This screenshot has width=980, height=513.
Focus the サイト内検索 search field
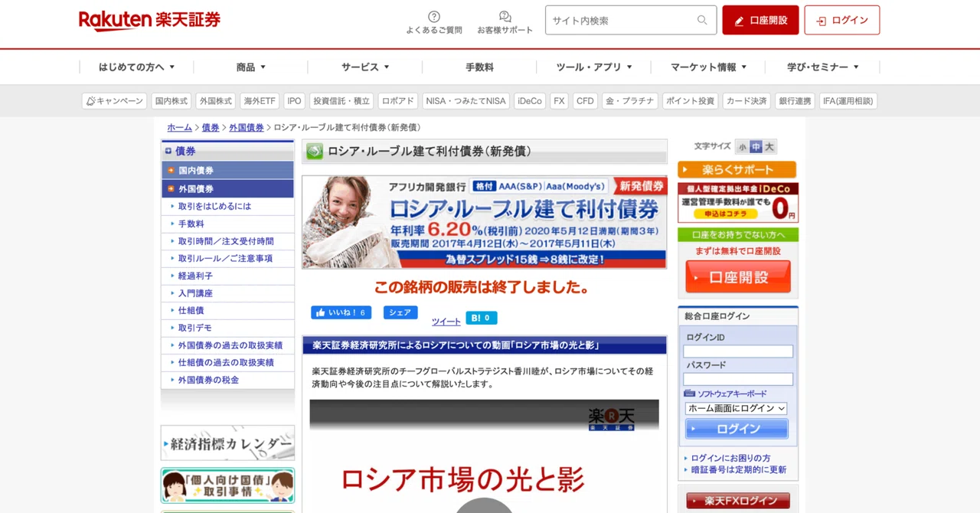coord(631,21)
